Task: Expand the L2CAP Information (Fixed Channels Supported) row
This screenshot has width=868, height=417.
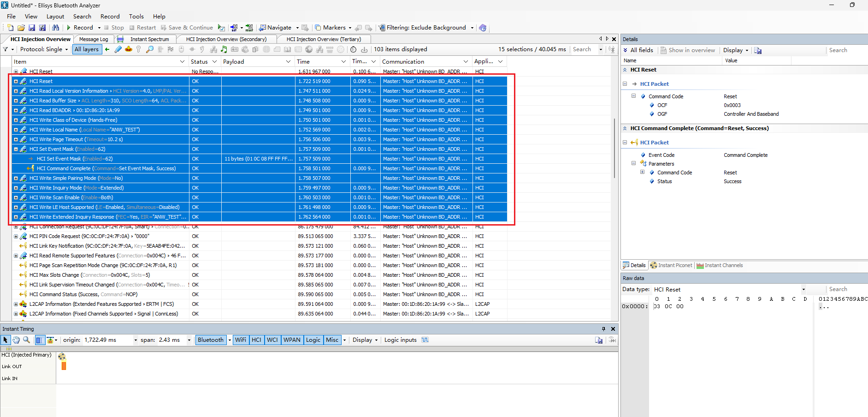Action: pyautogui.click(x=16, y=314)
